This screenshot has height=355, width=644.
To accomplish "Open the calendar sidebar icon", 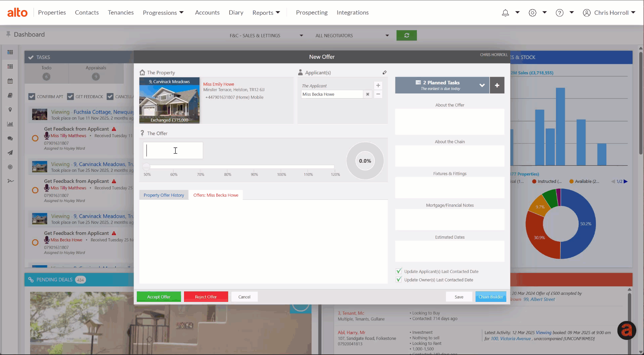I will 10,81.
